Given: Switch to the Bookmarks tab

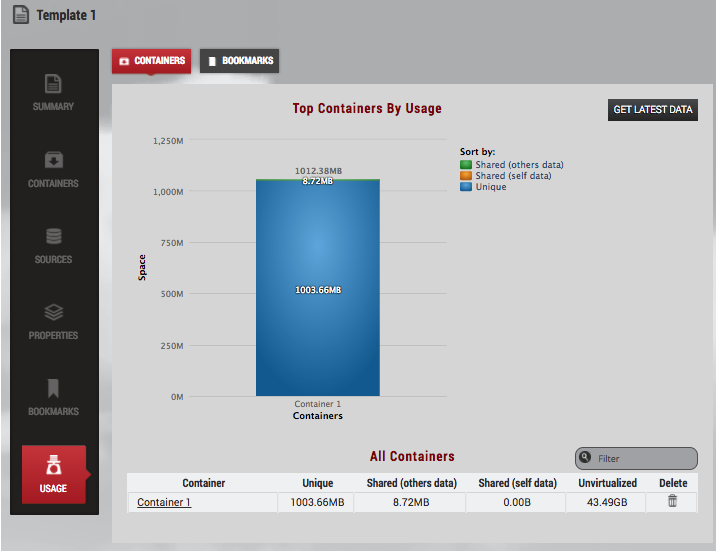Looking at the screenshot, I should click(x=239, y=61).
